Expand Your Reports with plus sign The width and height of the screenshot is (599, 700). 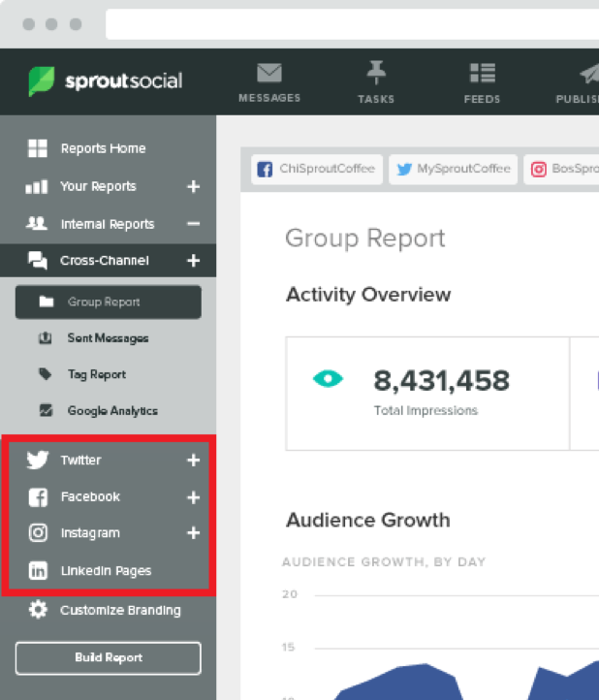point(193,186)
